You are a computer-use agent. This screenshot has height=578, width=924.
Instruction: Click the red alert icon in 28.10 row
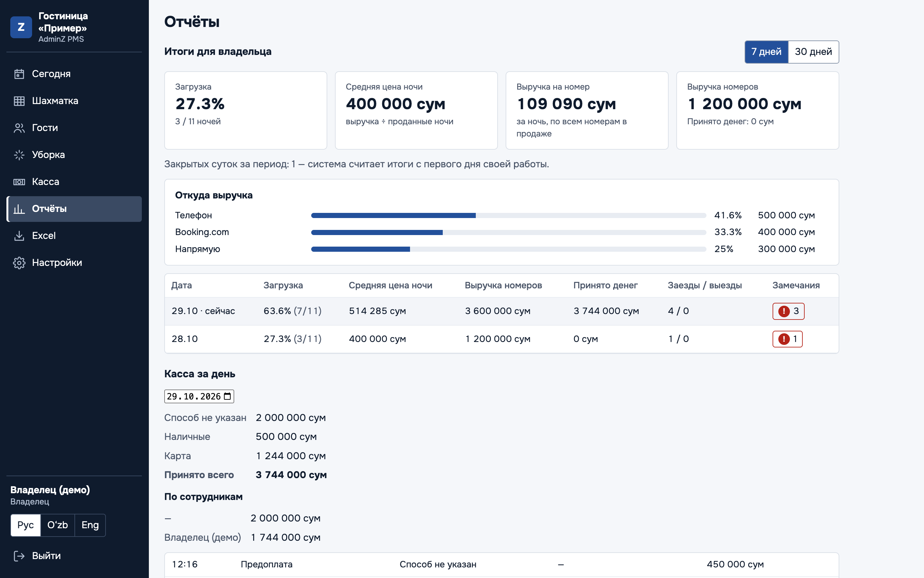[x=784, y=339]
